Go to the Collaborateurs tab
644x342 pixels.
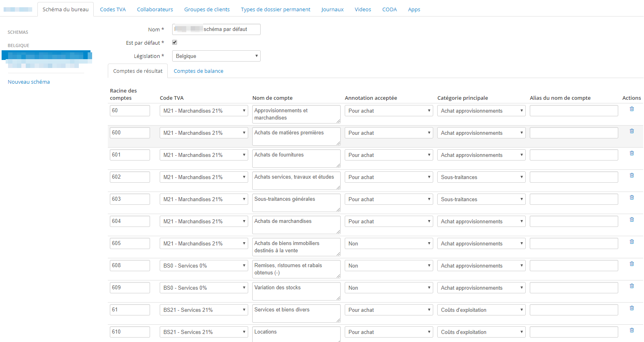pyautogui.click(x=155, y=9)
